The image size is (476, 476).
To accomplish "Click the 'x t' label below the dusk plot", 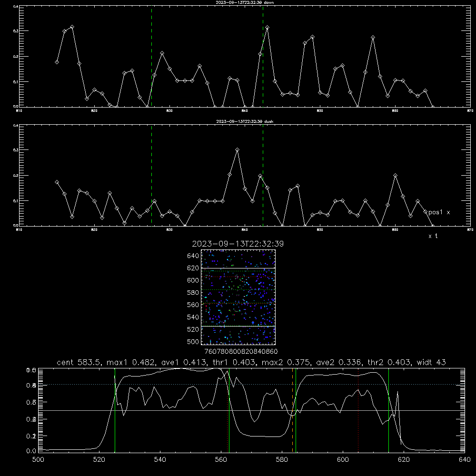I will (433, 236).
